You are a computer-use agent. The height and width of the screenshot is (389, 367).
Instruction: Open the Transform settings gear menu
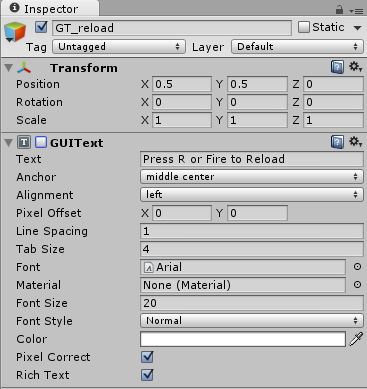[355, 67]
